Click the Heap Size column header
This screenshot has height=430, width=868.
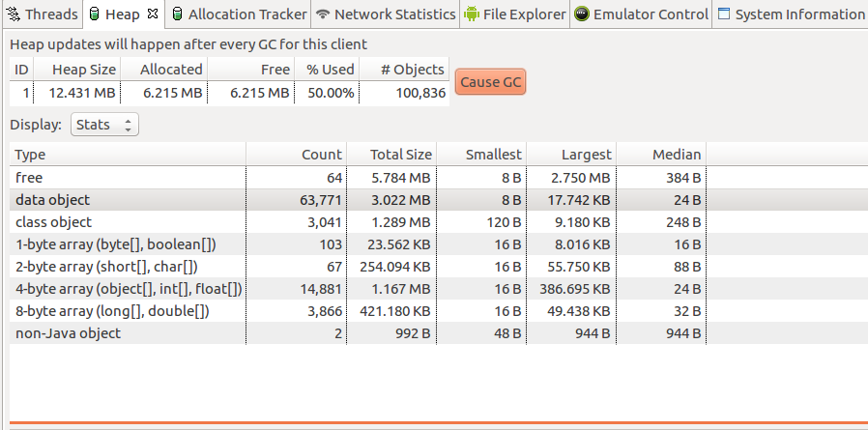pyautogui.click(x=77, y=70)
